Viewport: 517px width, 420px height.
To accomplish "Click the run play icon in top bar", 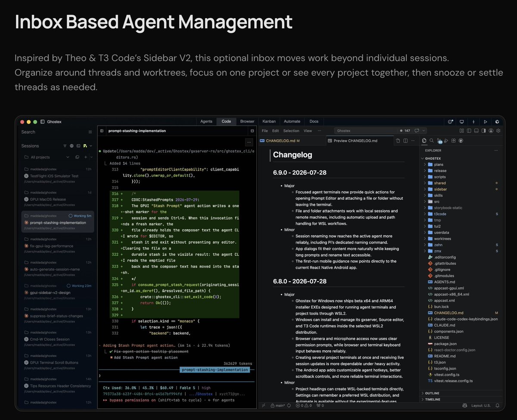I will click(x=486, y=122).
